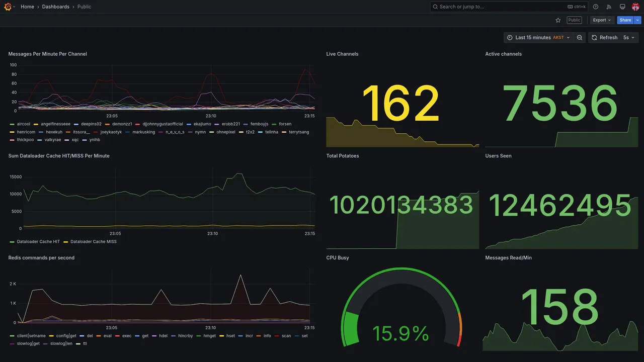Open the Last 15 minutes time picker
Viewport: 644px width, 362px height.
click(538, 38)
